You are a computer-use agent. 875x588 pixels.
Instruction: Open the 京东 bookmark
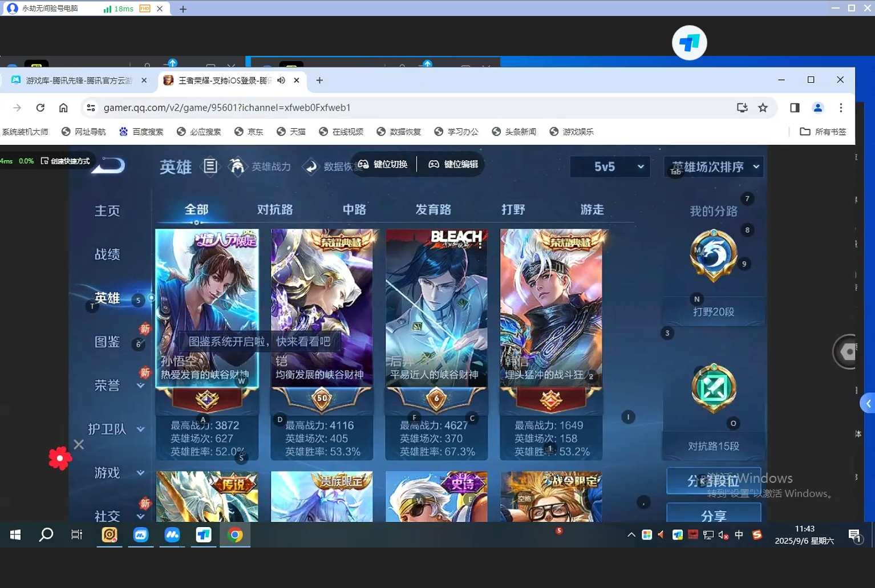(249, 132)
